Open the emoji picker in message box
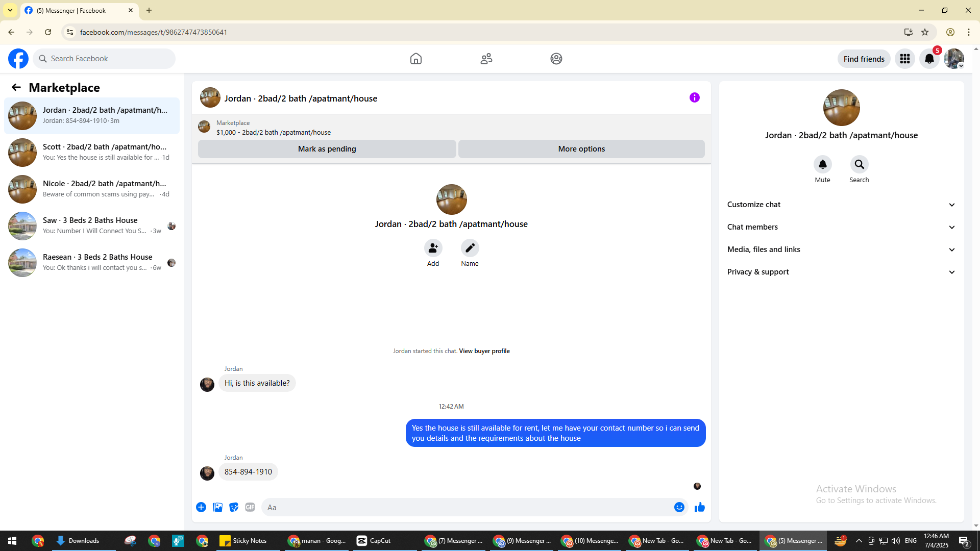The width and height of the screenshot is (980, 551). [679, 507]
